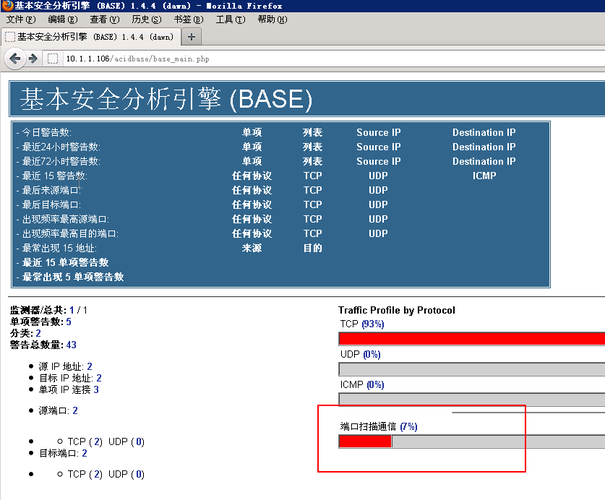Screen dimensions: 605x500
Task: Click TCP for 最后目标端口
Action: pyautogui.click(x=312, y=204)
